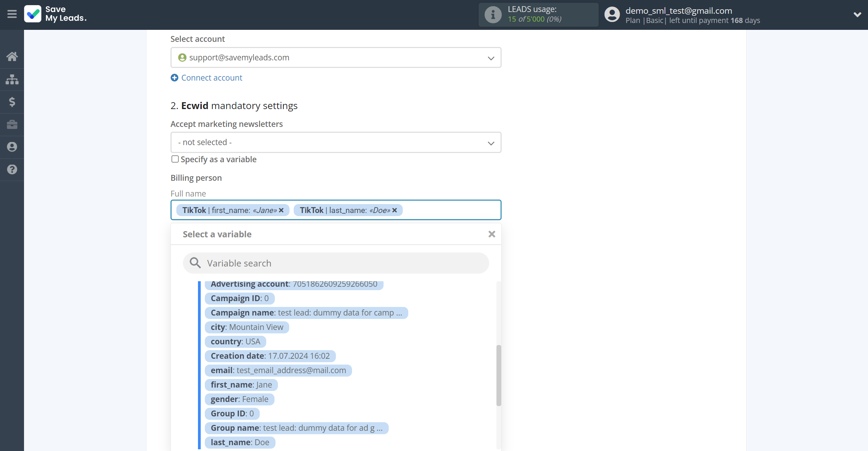Select the Creation date variable
Image resolution: width=868 pixels, height=451 pixels.
tap(270, 356)
